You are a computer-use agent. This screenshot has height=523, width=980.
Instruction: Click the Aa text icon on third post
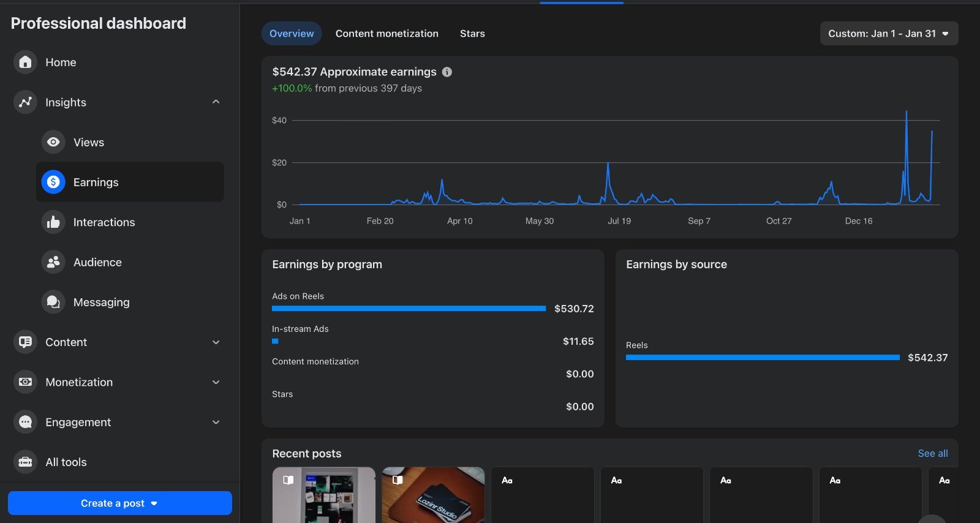tap(507, 480)
